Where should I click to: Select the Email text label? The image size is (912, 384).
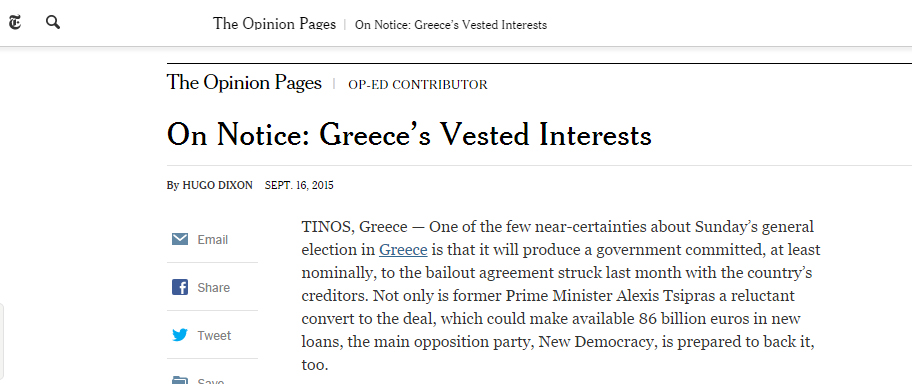point(212,240)
